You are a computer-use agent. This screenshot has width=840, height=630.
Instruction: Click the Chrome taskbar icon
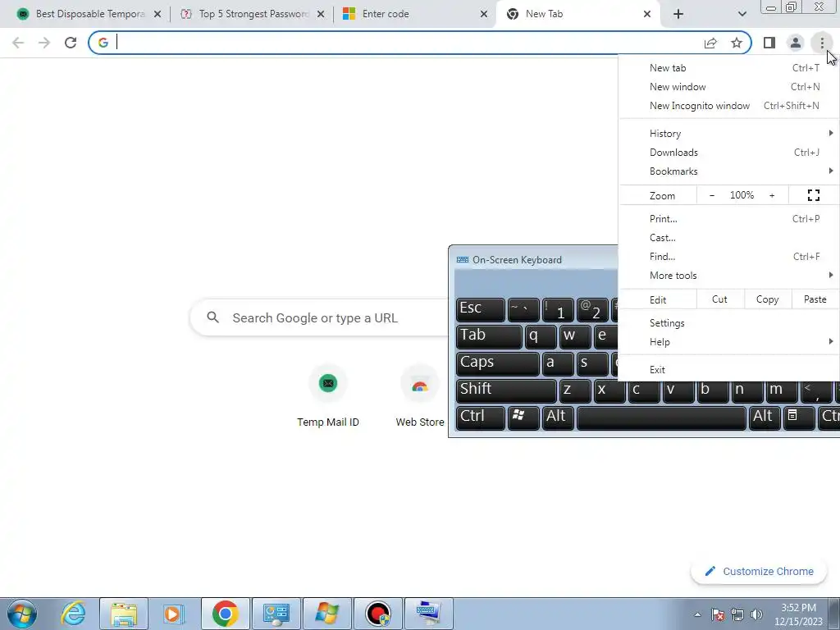click(x=225, y=614)
